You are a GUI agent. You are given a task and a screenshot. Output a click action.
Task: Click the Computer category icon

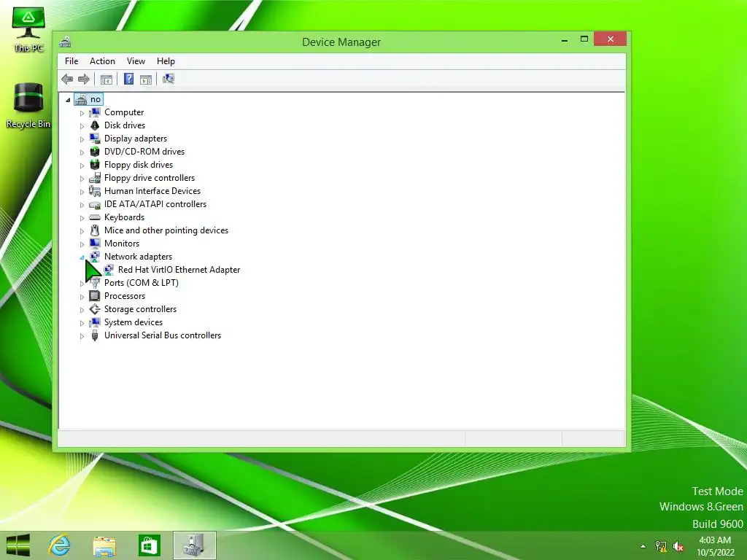[95, 112]
